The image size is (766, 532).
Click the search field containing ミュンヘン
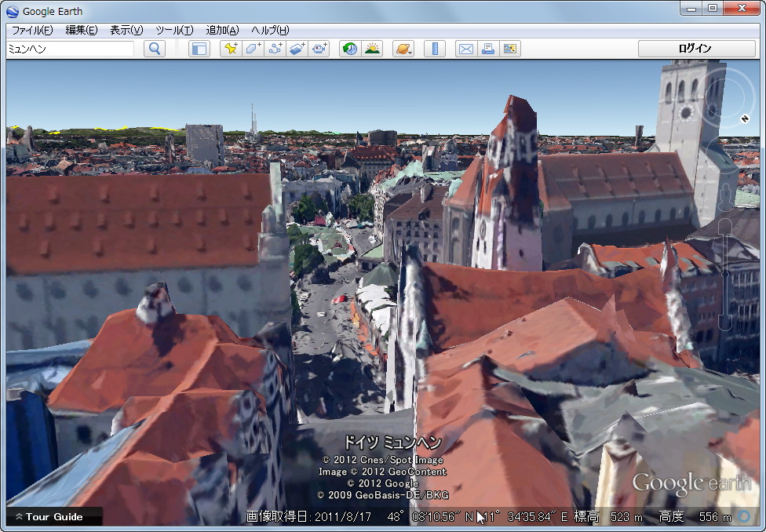point(70,49)
